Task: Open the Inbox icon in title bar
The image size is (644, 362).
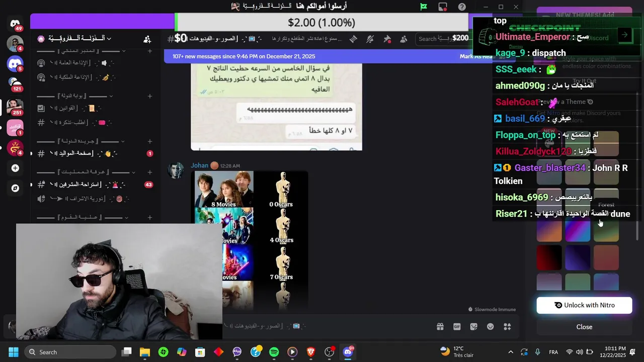Action: (443, 7)
